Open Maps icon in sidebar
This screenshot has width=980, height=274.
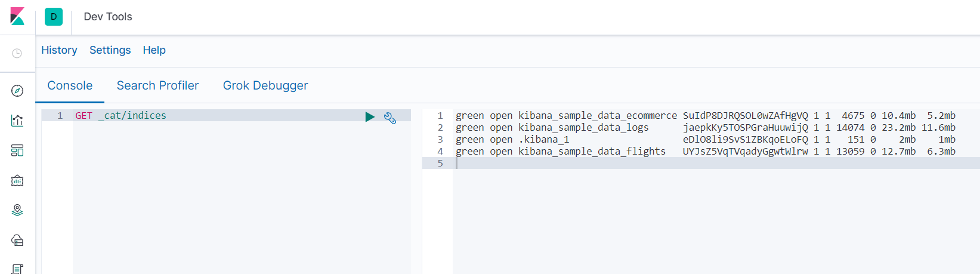click(17, 210)
